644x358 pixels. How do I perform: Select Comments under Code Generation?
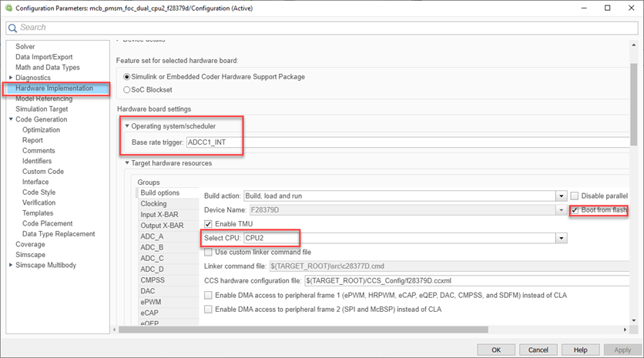(x=39, y=151)
